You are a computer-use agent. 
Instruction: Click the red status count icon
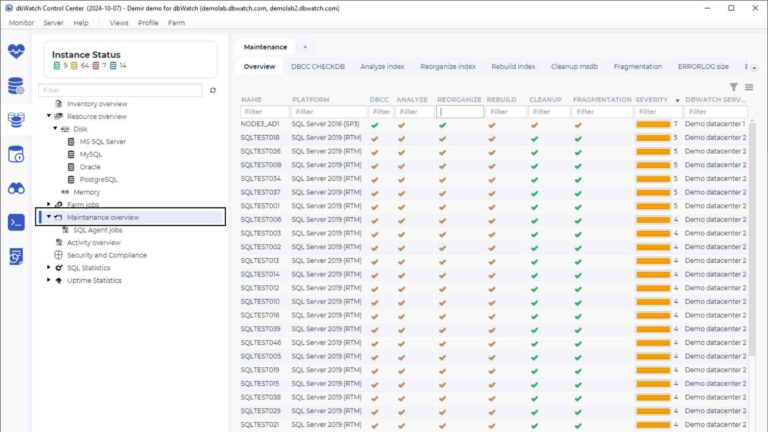96,66
